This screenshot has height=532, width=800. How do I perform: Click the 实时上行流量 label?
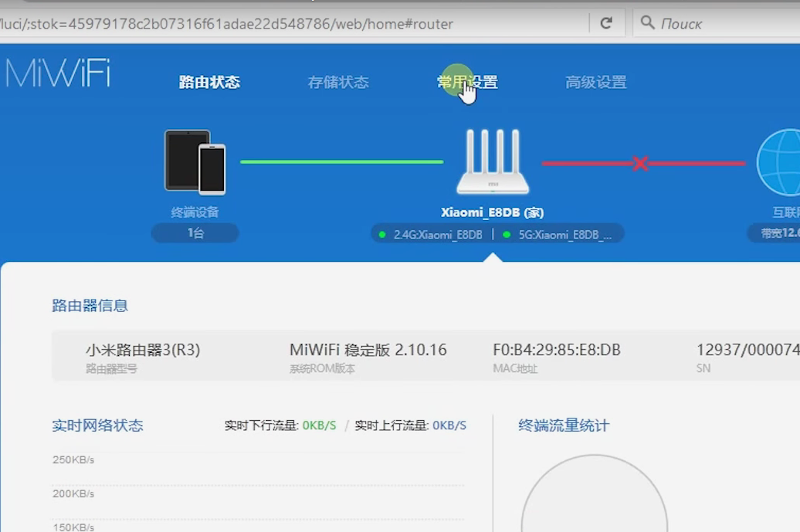pyautogui.click(x=392, y=425)
